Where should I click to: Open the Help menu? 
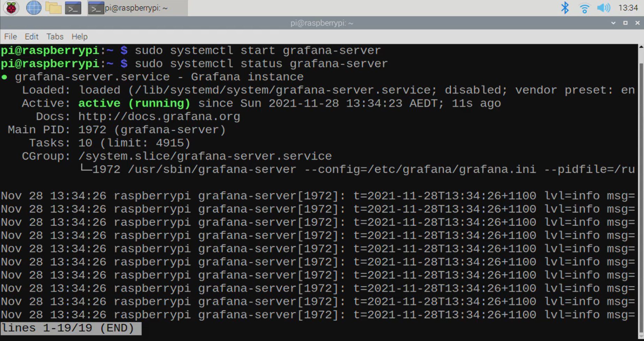79,37
